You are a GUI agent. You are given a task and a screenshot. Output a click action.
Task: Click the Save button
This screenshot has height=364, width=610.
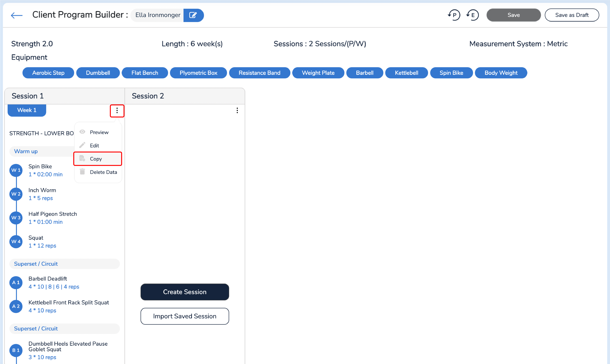coord(513,15)
